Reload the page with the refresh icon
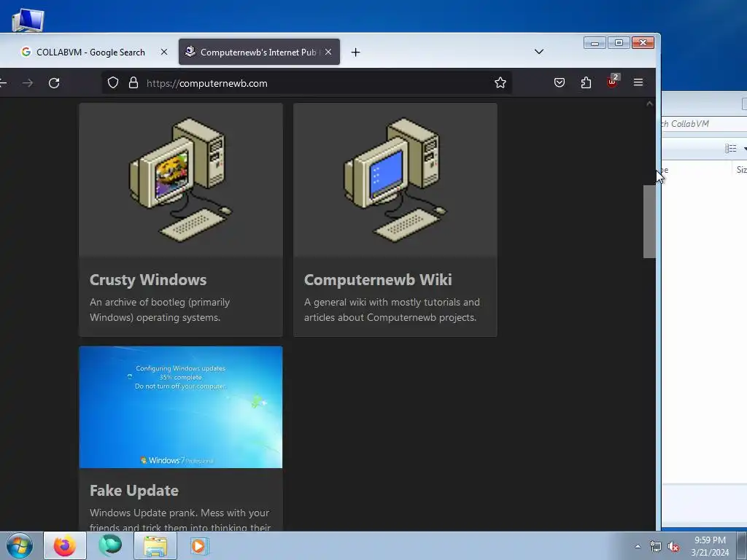Screen dimensions: 747x560 click(54, 83)
